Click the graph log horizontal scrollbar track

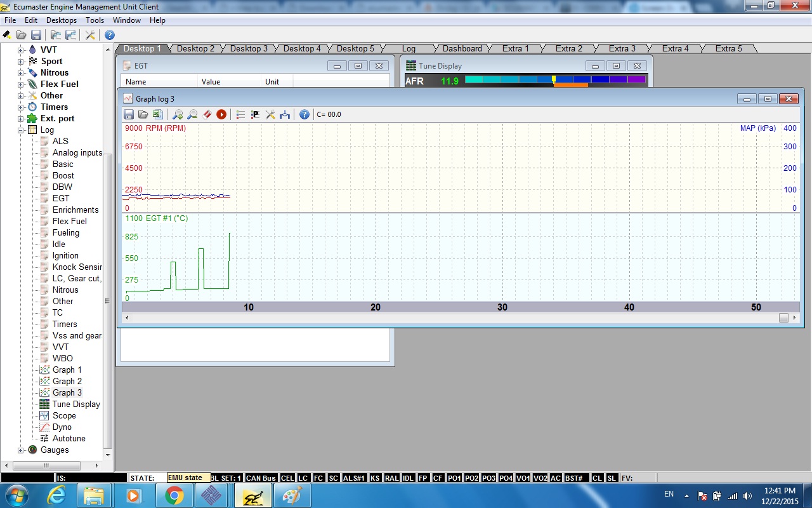tap(444, 317)
